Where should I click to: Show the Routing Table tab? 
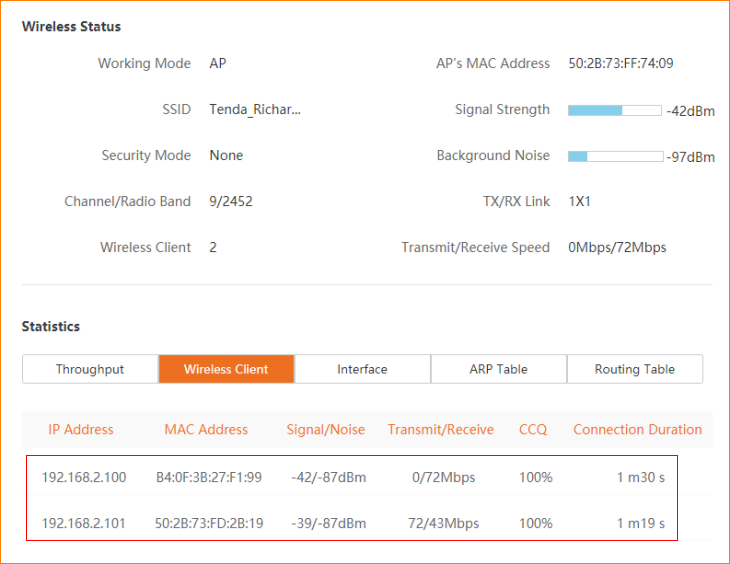634,369
